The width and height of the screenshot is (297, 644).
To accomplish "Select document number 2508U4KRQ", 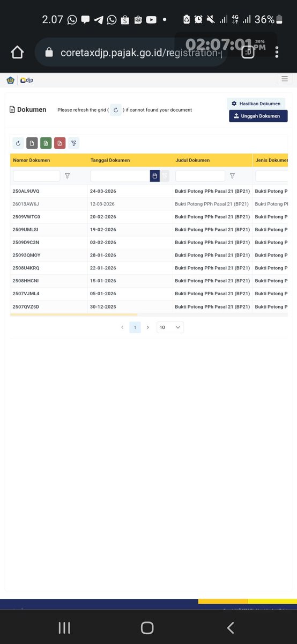I will [26, 268].
